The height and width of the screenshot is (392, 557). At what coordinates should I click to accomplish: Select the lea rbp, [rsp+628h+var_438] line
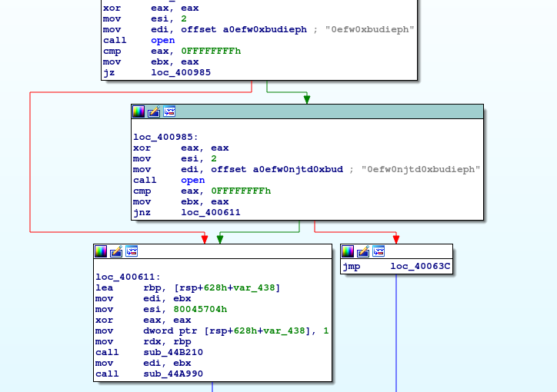(188, 287)
